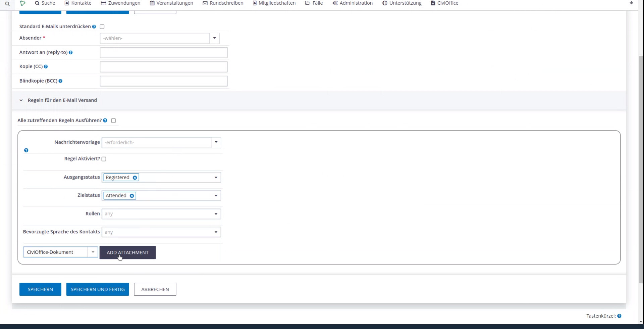
Task: Open the CiviOffice menu
Action: point(444,3)
